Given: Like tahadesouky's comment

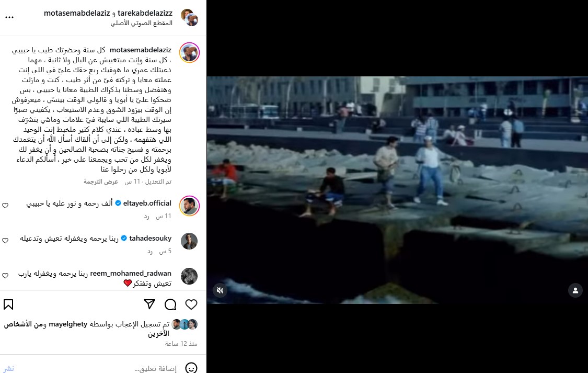Looking at the screenshot, I should pos(5,241).
